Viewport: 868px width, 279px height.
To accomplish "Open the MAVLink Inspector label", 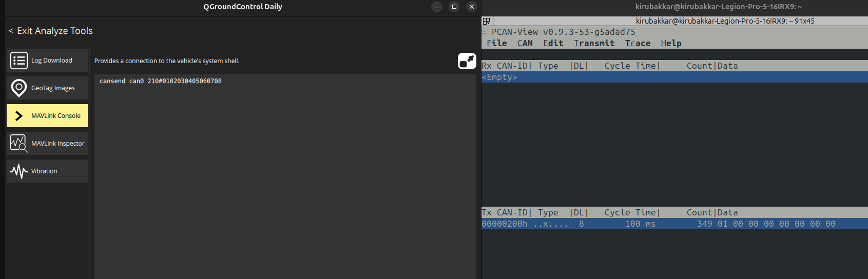I will point(57,144).
